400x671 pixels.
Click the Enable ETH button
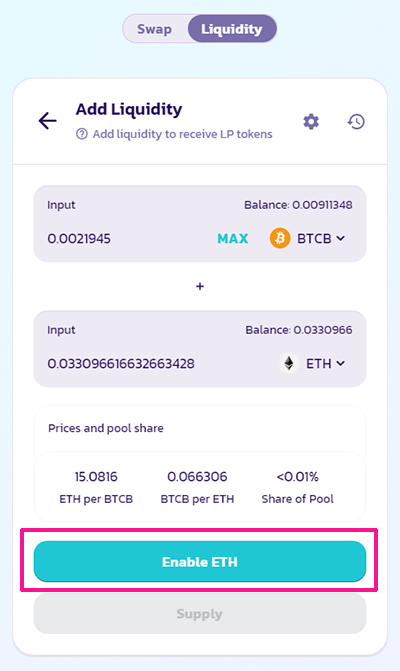[200, 561]
